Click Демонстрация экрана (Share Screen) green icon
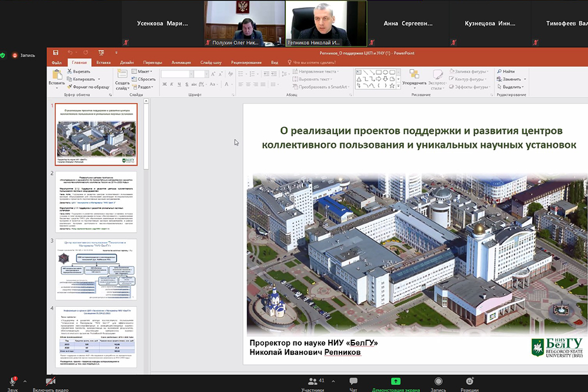 point(396,381)
